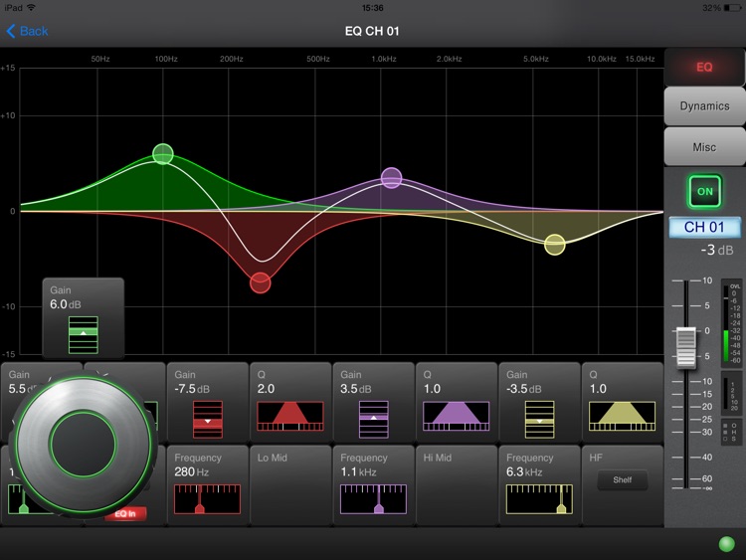Tap the red Lo Mid gain meter icon

click(x=208, y=419)
